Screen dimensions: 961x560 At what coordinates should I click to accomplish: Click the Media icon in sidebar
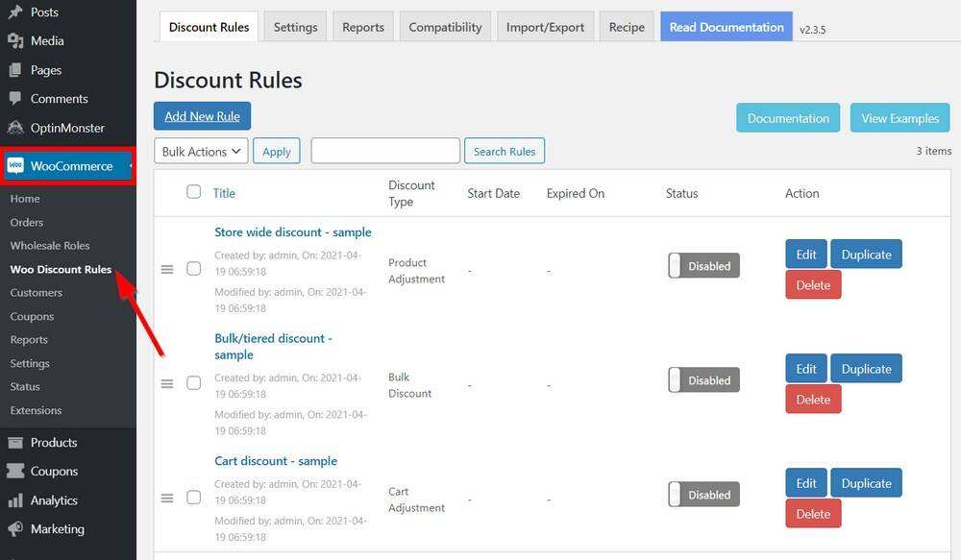tap(15, 41)
